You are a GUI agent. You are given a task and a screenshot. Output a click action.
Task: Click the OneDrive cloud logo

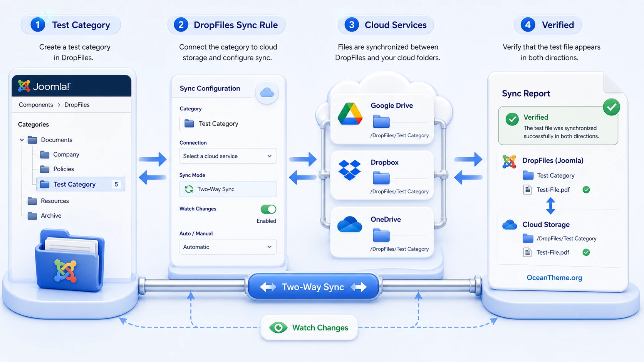tap(350, 225)
